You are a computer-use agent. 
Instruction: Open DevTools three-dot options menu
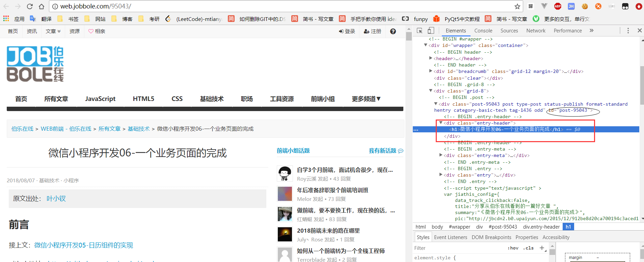pyautogui.click(x=628, y=30)
